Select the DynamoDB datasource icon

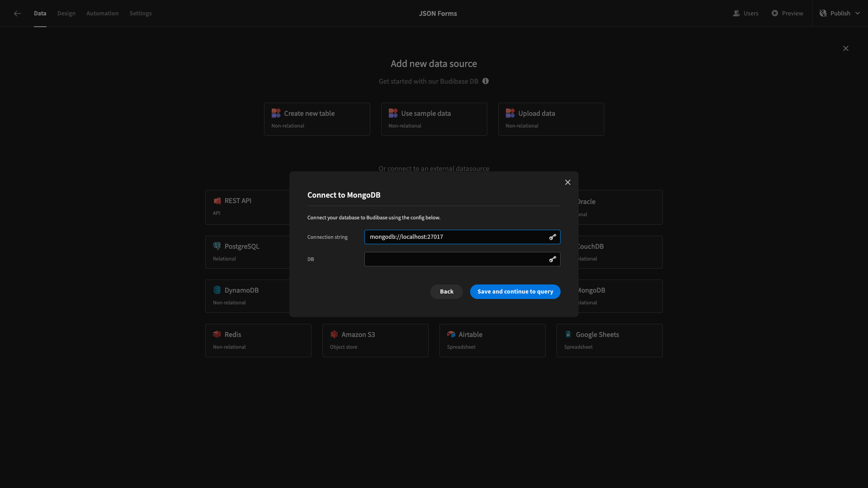click(217, 290)
